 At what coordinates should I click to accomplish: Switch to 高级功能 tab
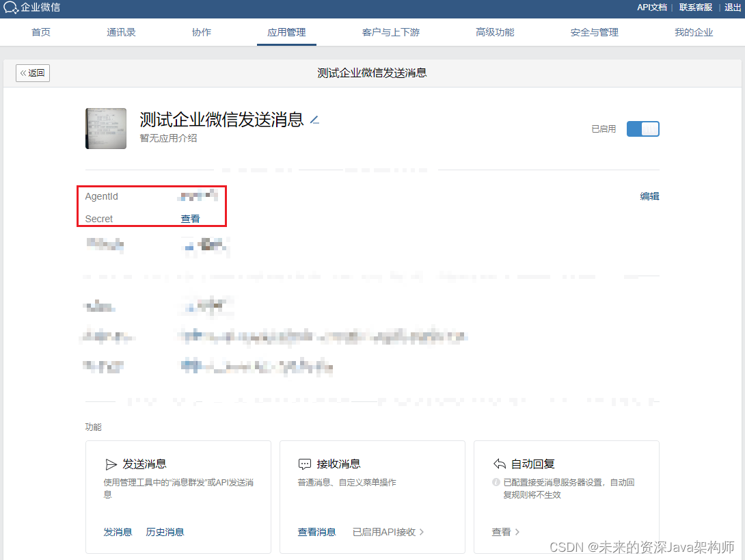495,32
